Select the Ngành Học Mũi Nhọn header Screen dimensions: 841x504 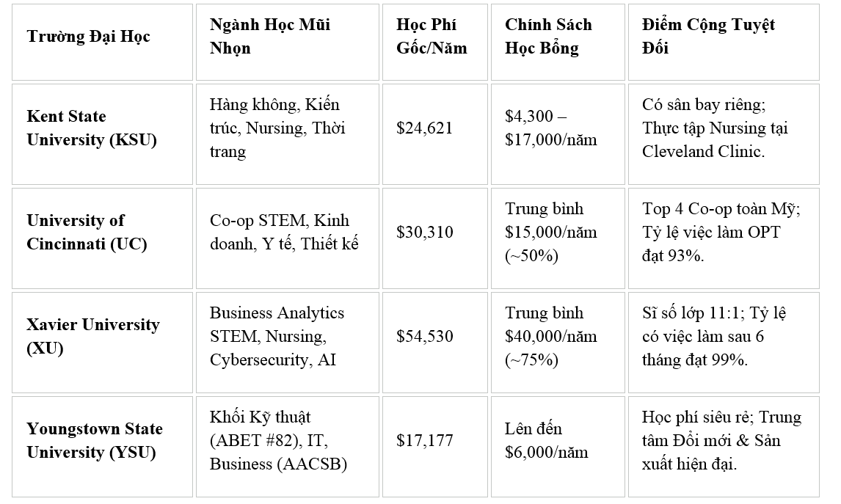pos(288,43)
